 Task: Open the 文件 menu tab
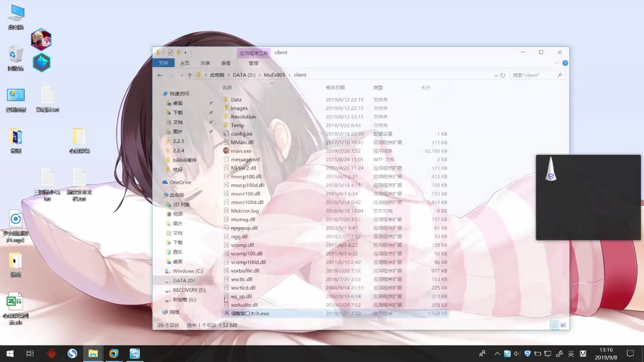pyautogui.click(x=164, y=63)
